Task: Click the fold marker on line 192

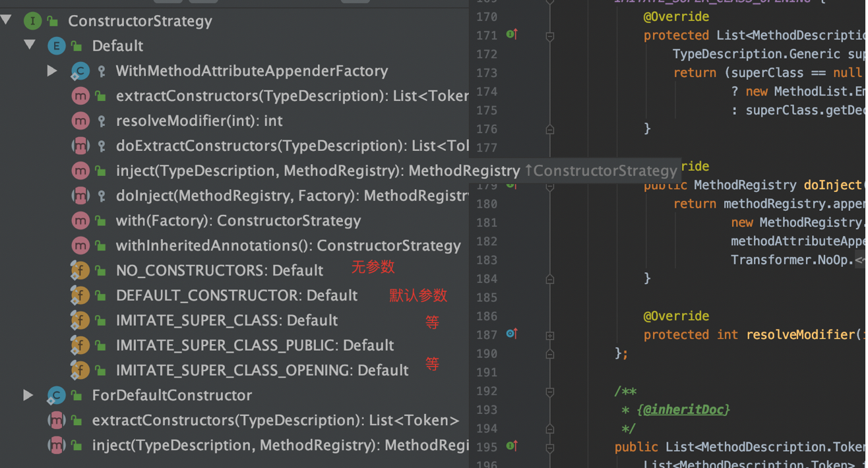Action: pyautogui.click(x=549, y=392)
